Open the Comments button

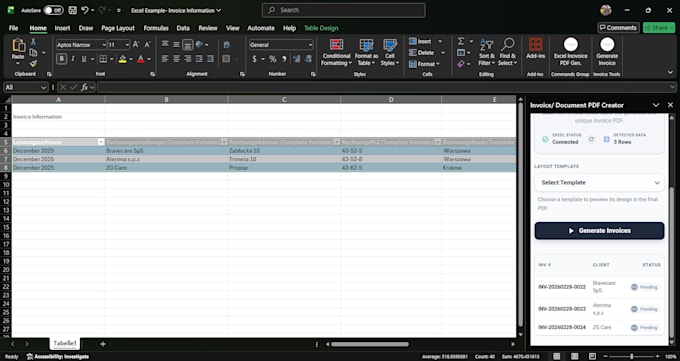tap(618, 28)
